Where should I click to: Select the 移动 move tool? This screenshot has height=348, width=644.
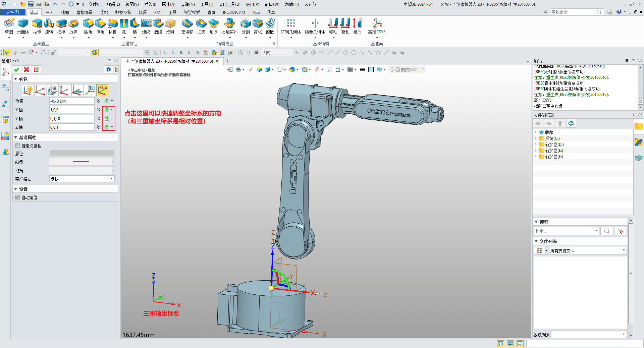coord(333,26)
